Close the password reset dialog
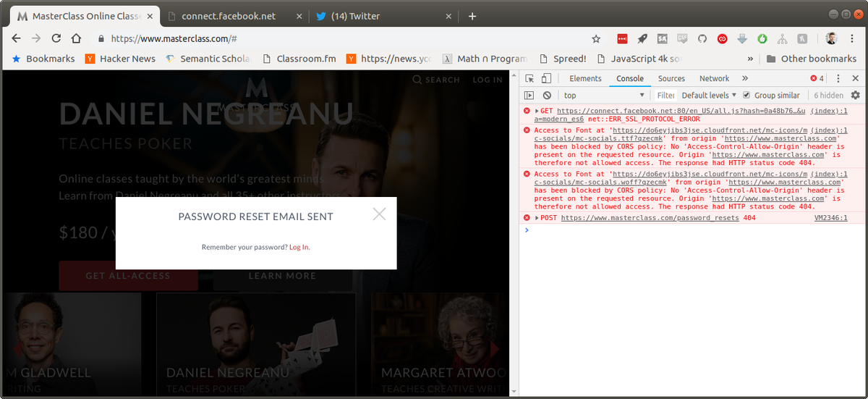The width and height of the screenshot is (868, 399). [380, 213]
